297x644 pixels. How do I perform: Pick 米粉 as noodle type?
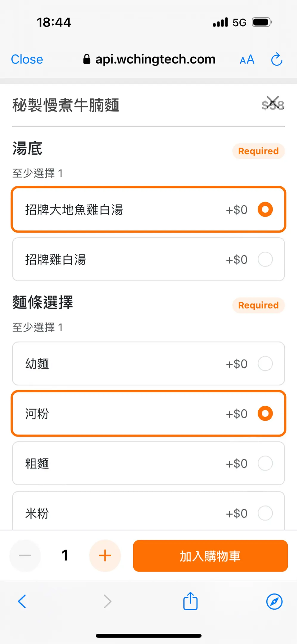pos(148,512)
